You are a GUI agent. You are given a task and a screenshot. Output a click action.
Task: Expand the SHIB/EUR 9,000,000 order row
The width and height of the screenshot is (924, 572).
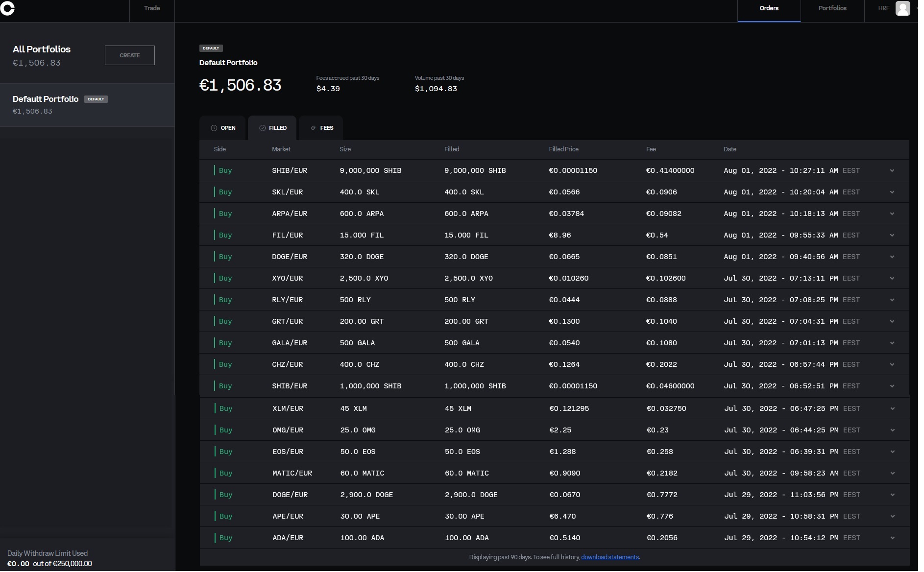pyautogui.click(x=892, y=171)
